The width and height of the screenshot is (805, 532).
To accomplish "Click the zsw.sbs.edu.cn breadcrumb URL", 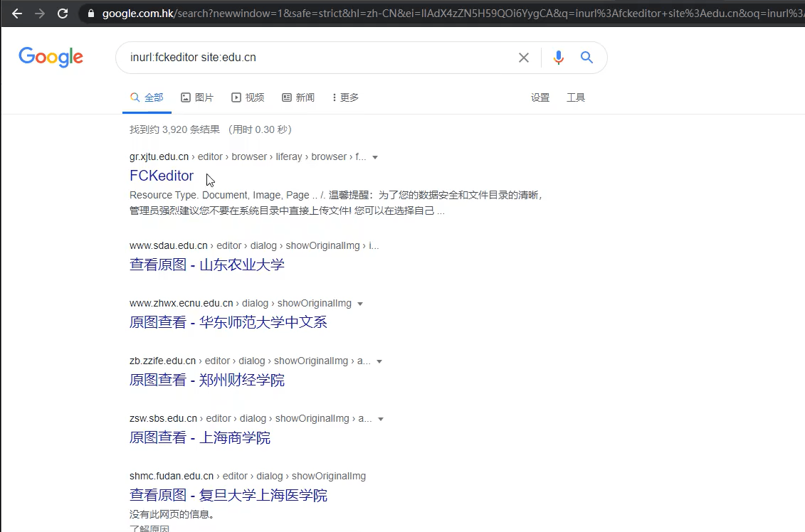I will point(251,419).
